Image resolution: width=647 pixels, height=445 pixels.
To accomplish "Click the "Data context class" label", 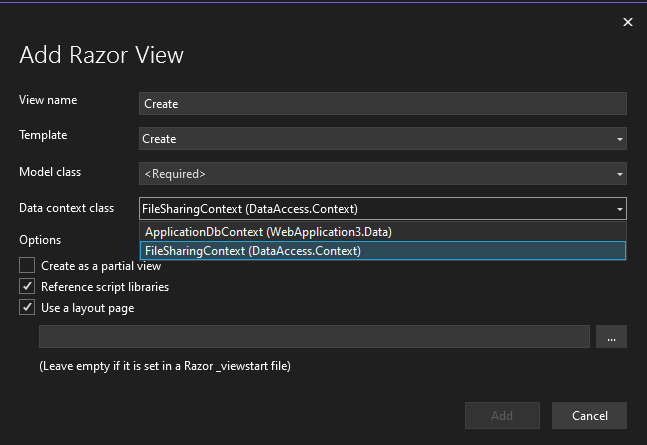I will point(66,208).
